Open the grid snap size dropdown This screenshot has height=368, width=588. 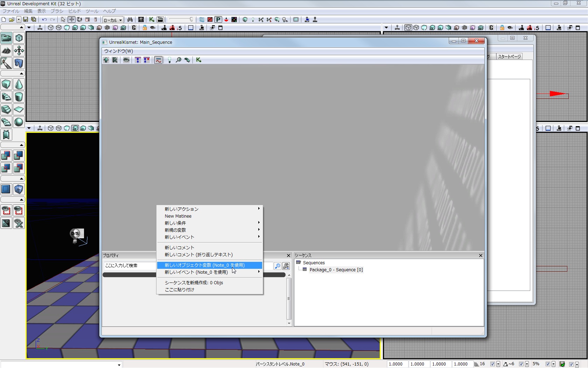[x=498, y=364]
